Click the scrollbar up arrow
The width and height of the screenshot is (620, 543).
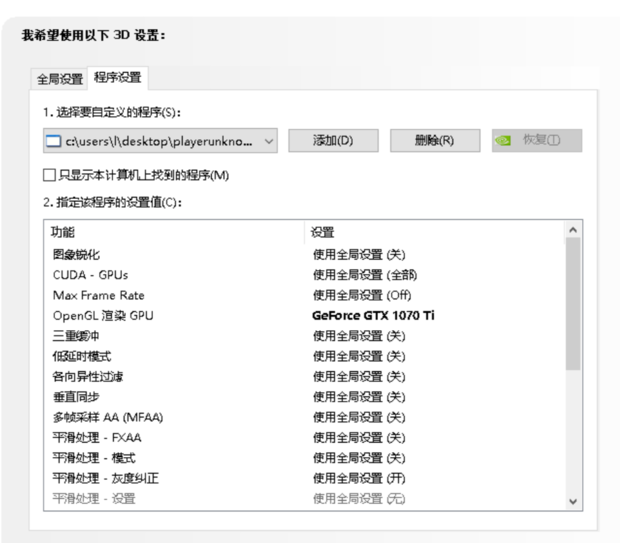573,230
